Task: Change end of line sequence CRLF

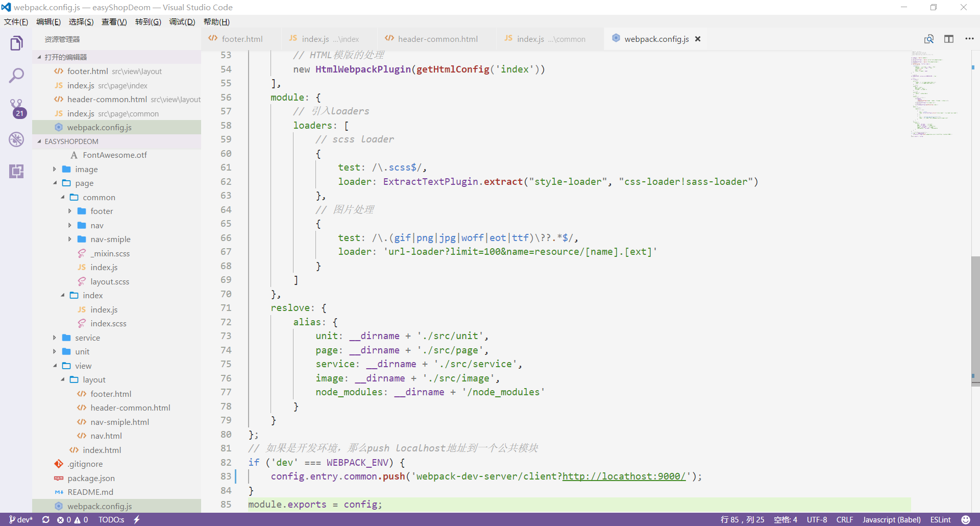Action: tap(845, 519)
